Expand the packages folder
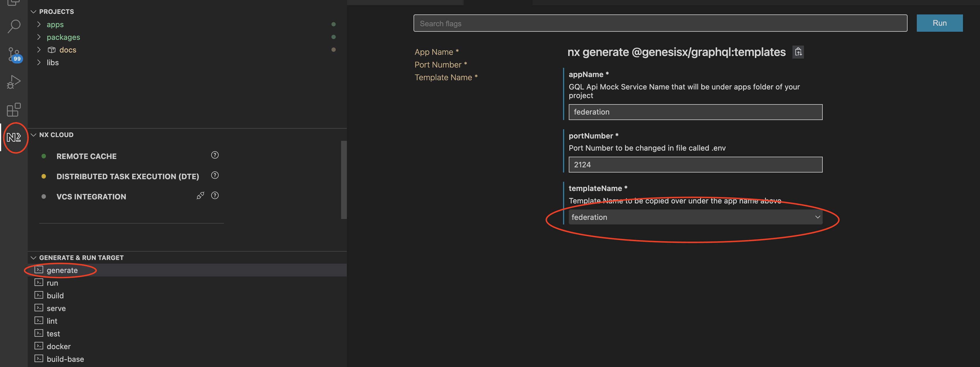This screenshot has width=980, height=367. tap(39, 37)
